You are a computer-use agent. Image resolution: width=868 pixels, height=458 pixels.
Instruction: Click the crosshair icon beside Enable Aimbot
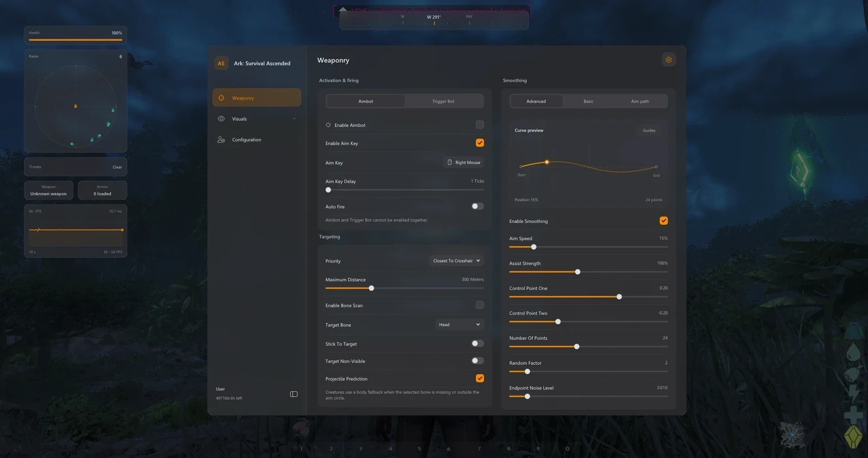pyautogui.click(x=328, y=125)
